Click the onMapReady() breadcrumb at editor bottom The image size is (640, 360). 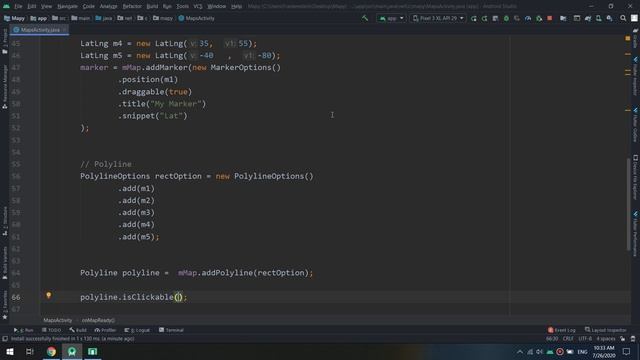pos(98,320)
